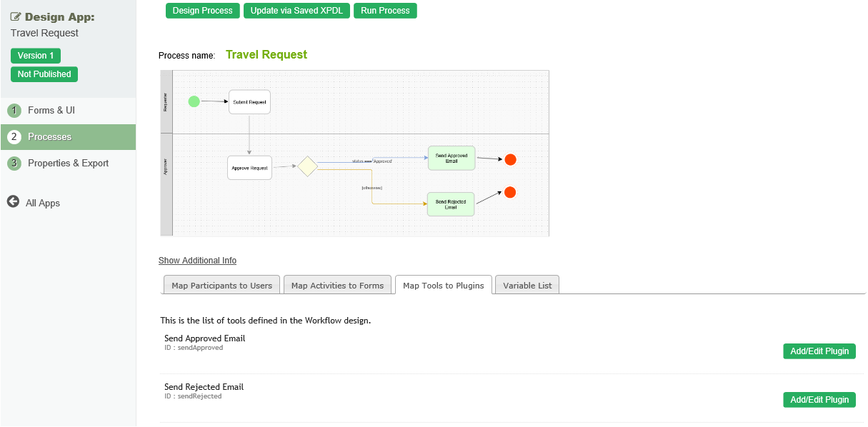
Task: Click the step 2 circle for Processes
Action: point(14,137)
